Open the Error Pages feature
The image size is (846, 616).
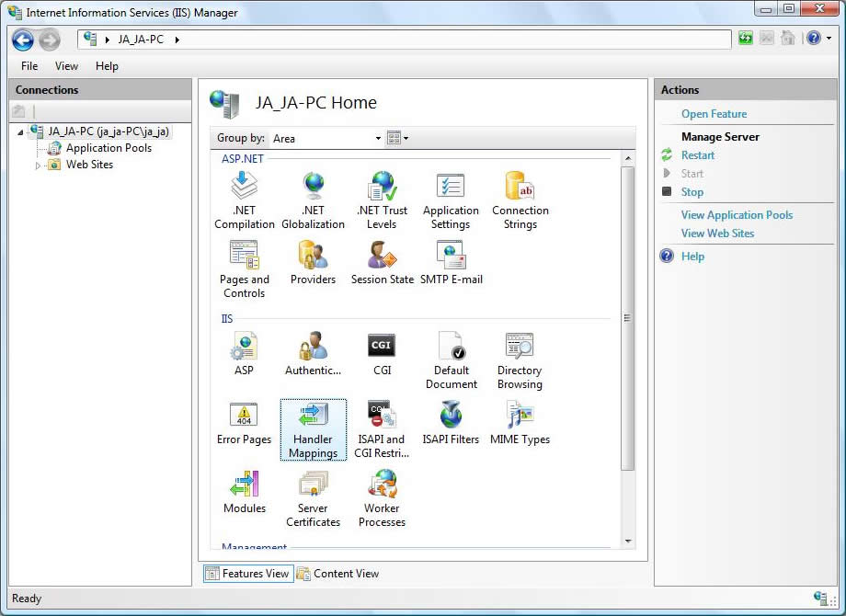click(x=244, y=422)
